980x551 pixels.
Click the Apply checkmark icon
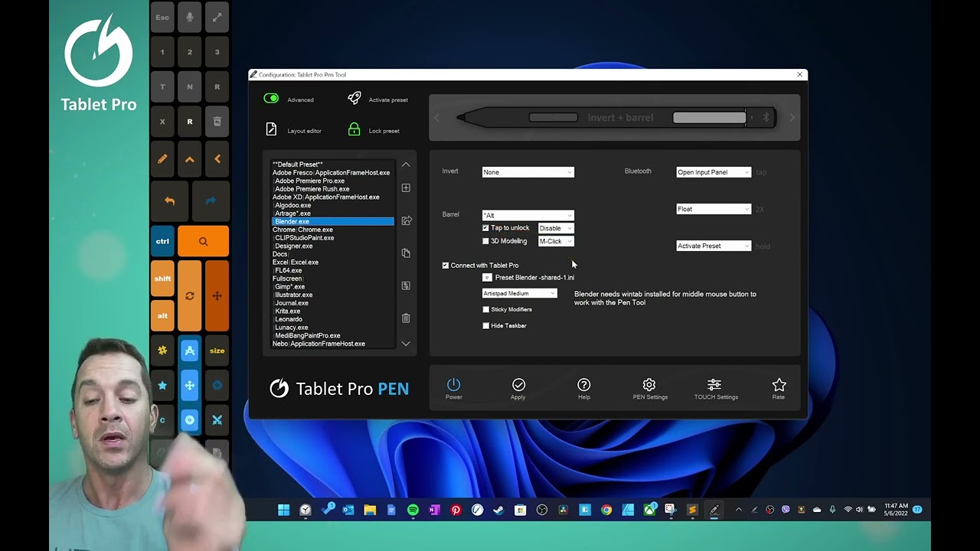click(518, 384)
